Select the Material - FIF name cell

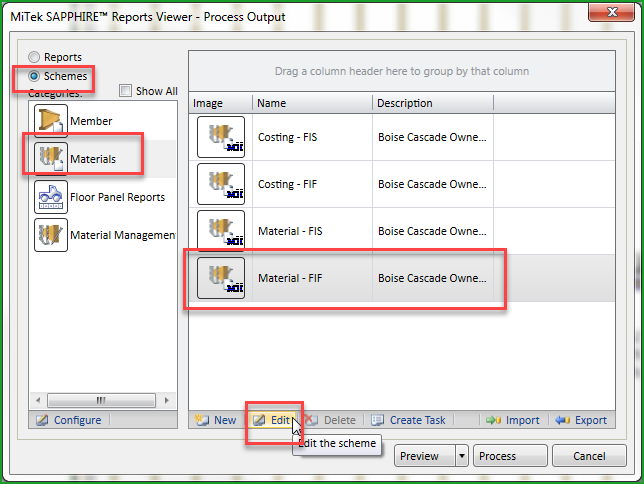(x=312, y=278)
